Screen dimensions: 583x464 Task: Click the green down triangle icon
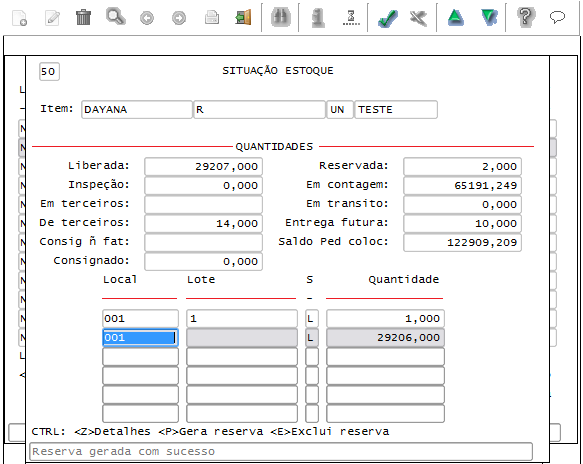coord(489,17)
